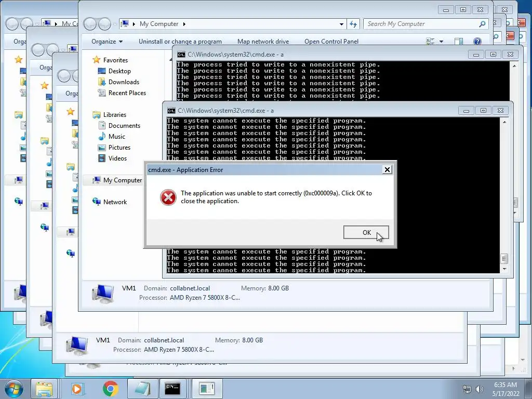
Task: Click the network tray icon
Action: click(467, 389)
